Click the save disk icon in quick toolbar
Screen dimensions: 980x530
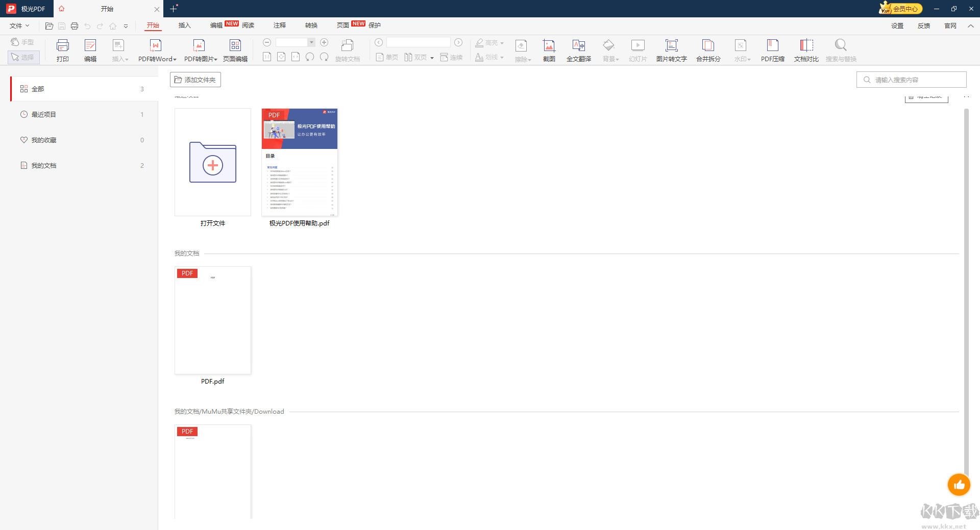click(62, 26)
